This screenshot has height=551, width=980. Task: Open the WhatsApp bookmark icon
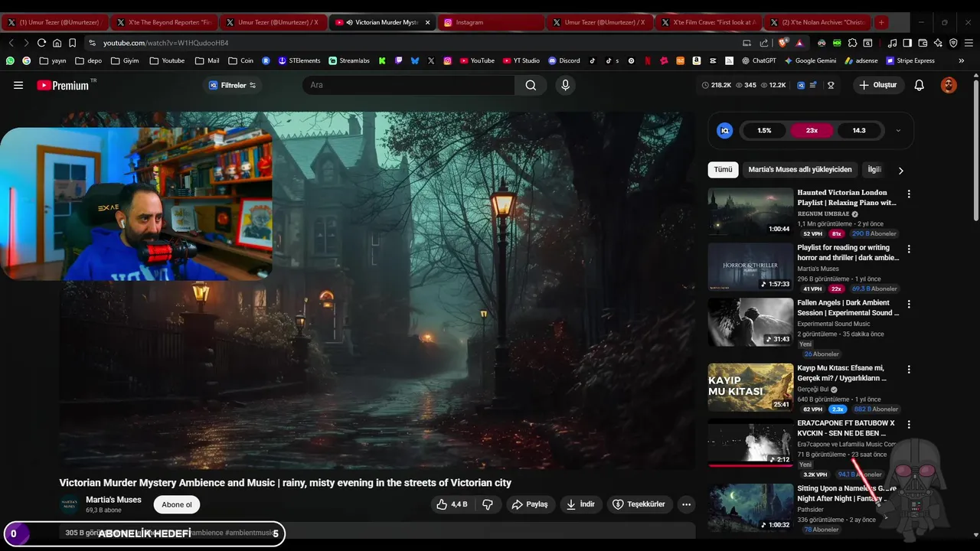coord(10,60)
